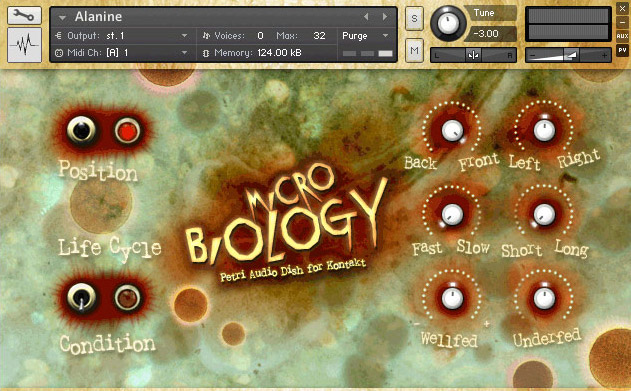The height and width of the screenshot is (391, 631).
Task: Collapse the instrument header triangle beside Alanine
Action: 62,17
